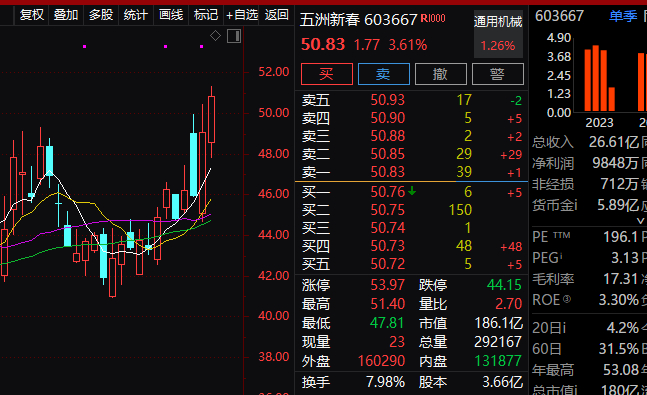Click 返回 to go back
Viewport: 647px width, 395px height.
tap(276, 15)
